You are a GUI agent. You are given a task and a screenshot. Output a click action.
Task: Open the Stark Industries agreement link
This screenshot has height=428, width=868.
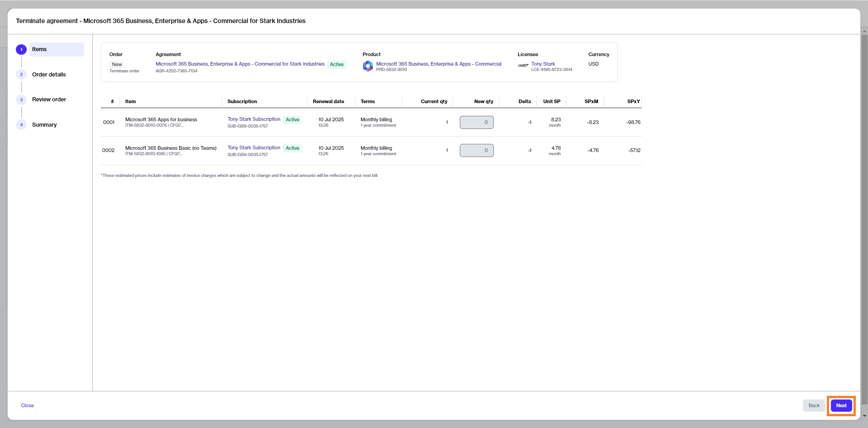(240, 64)
